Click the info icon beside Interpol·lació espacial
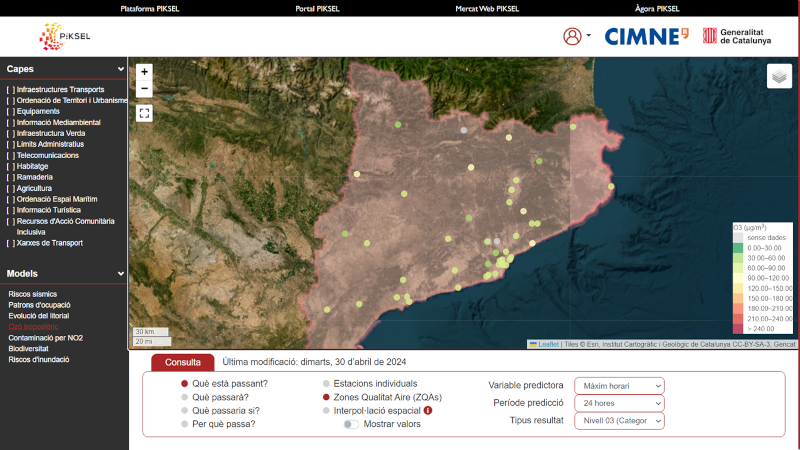This screenshot has width=800, height=450. (x=428, y=410)
